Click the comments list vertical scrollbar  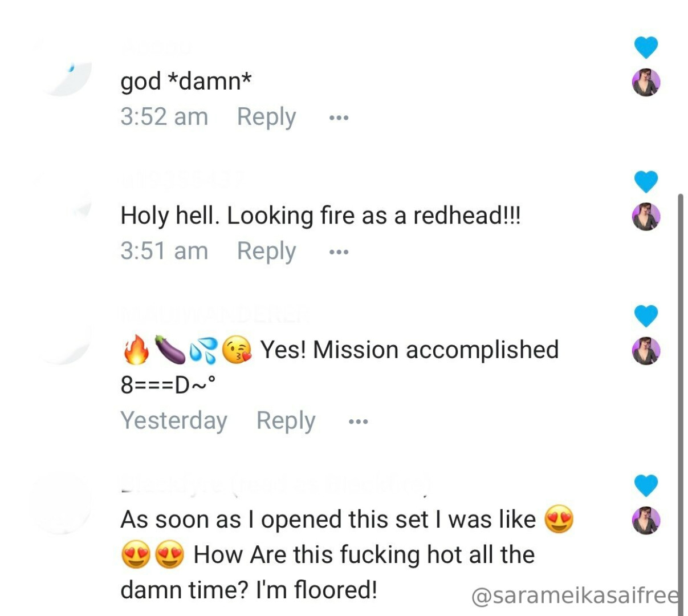point(679,399)
